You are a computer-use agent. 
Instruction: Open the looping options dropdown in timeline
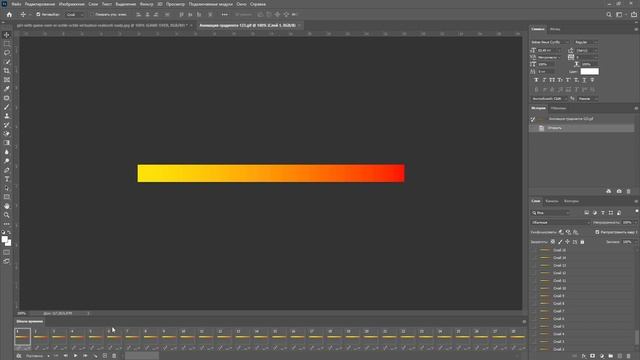[38, 356]
